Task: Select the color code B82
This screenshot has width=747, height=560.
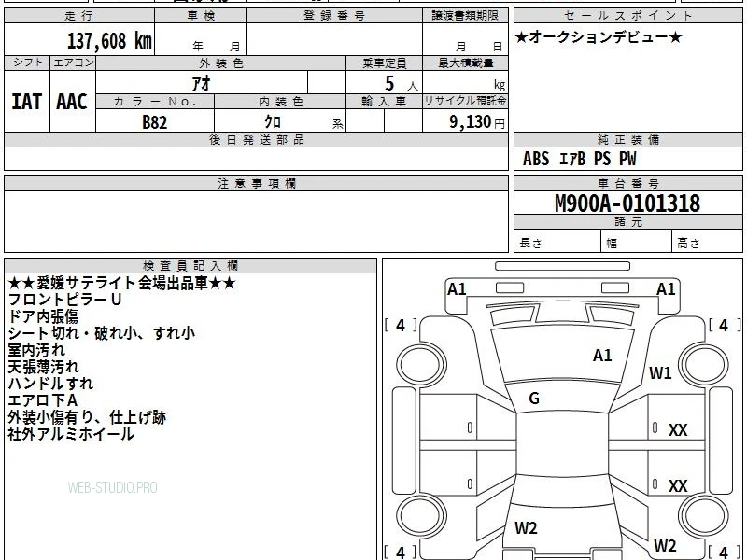Action: pos(155,122)
